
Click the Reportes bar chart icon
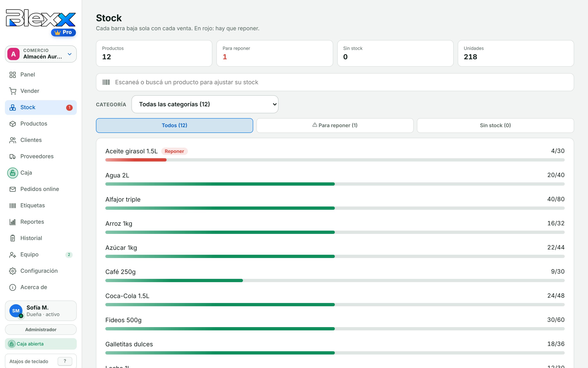(x=13, y=222)
